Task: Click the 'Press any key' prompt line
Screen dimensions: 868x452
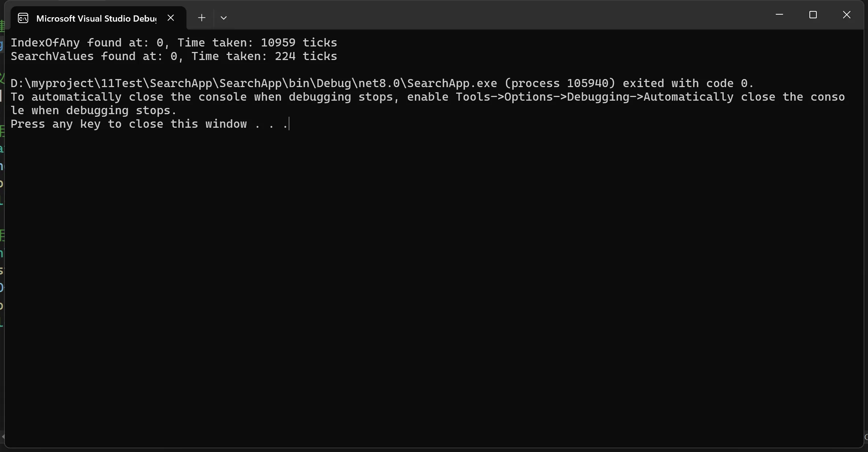Action: click(149, 124)
